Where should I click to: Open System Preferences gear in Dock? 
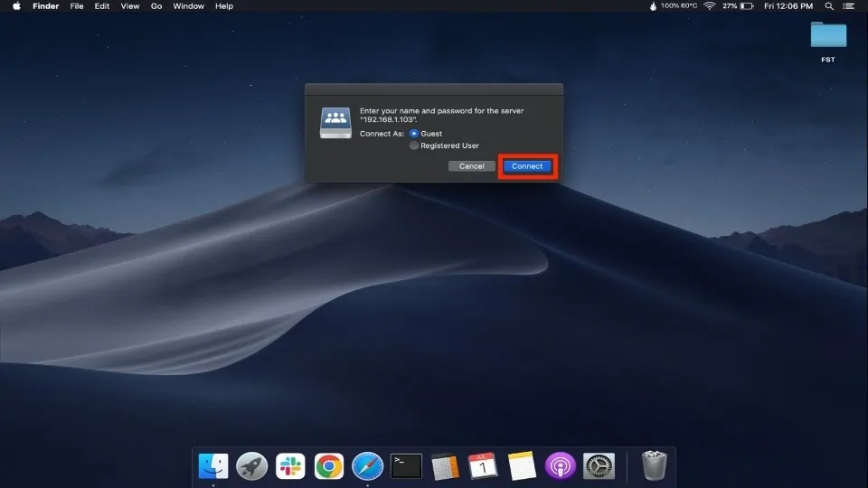pyautogui.click(x=599, y=466)
